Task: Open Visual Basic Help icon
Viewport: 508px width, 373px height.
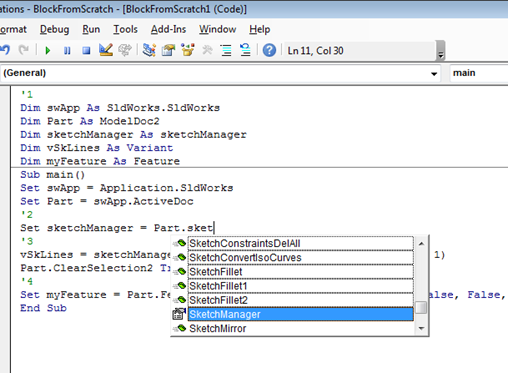Action: click(269, 50)
